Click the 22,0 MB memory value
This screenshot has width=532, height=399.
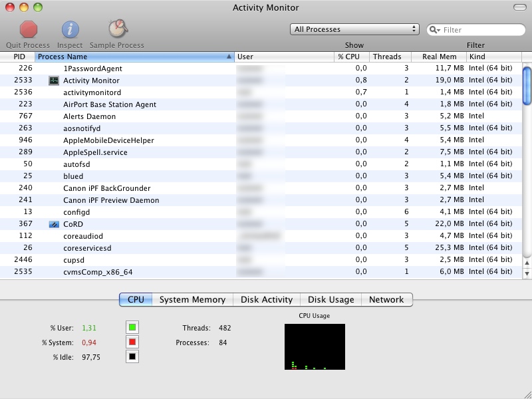click(450, 224)
